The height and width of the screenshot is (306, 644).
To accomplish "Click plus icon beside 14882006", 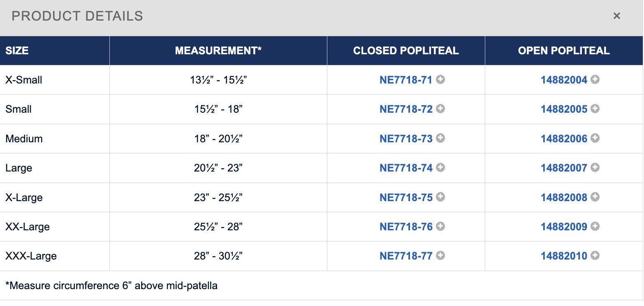I will pyautogui.click(x=595, y=138).
